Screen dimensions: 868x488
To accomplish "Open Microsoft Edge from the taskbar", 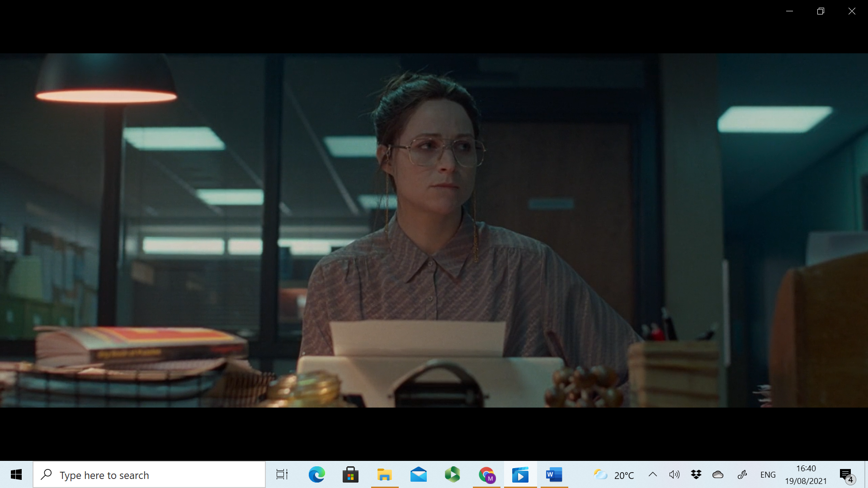I will click(x=316, y=474).
